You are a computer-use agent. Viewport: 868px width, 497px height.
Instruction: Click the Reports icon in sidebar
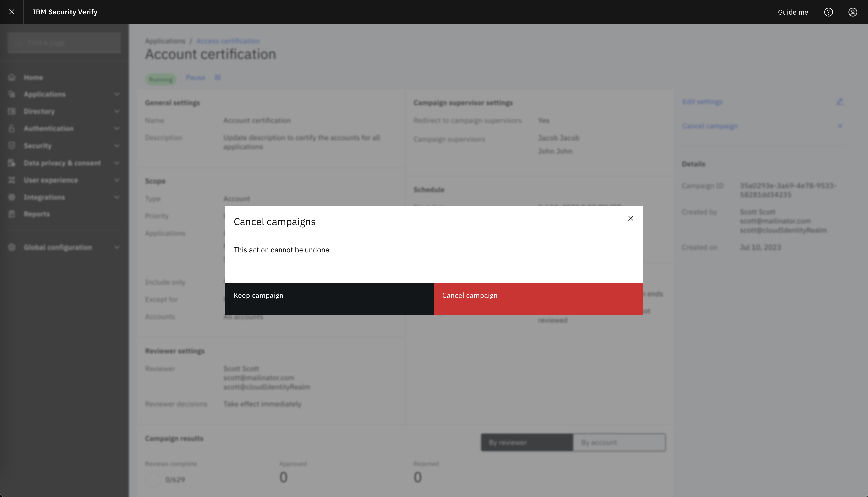pos(12,214)
